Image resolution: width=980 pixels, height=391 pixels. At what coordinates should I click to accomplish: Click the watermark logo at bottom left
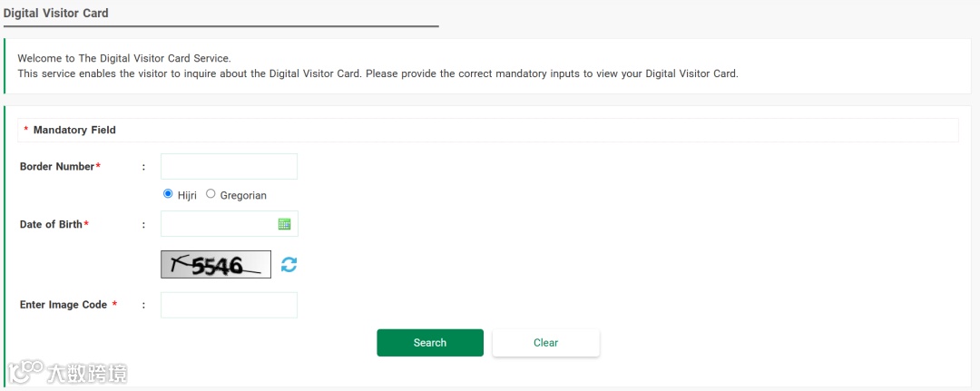coord(67,372)
